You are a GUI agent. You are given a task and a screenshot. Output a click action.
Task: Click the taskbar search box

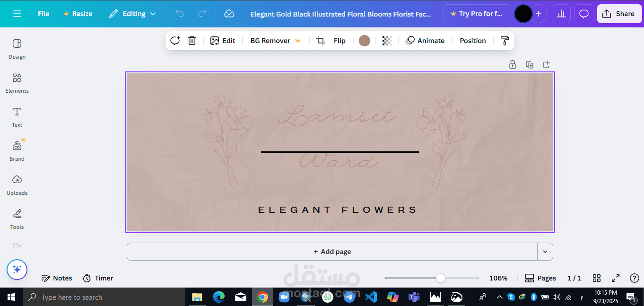104,297
